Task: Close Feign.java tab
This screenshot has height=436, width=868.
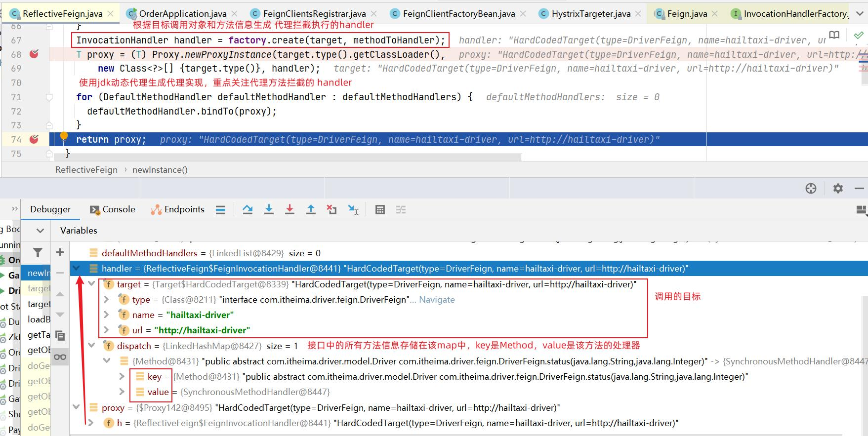Action: tap(715, 14)
